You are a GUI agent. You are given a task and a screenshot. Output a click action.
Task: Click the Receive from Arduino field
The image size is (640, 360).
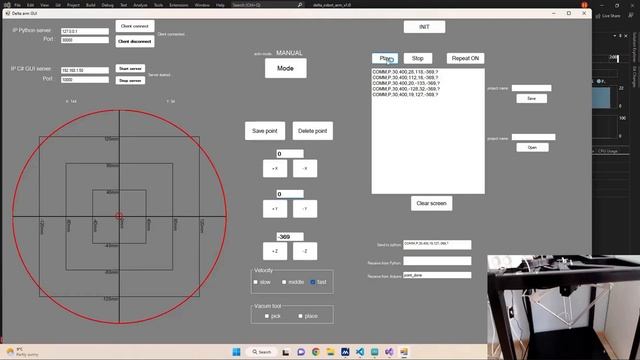(437, 275)
